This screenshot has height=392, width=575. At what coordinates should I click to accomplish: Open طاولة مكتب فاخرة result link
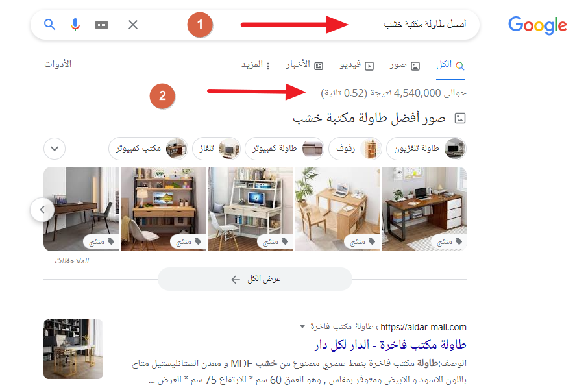(390, 345)
